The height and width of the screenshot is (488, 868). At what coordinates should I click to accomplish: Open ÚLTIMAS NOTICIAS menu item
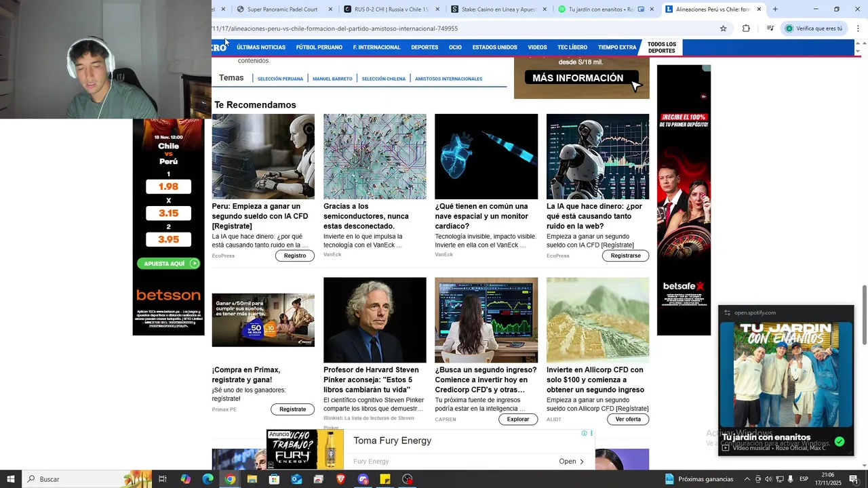(261, 47)
